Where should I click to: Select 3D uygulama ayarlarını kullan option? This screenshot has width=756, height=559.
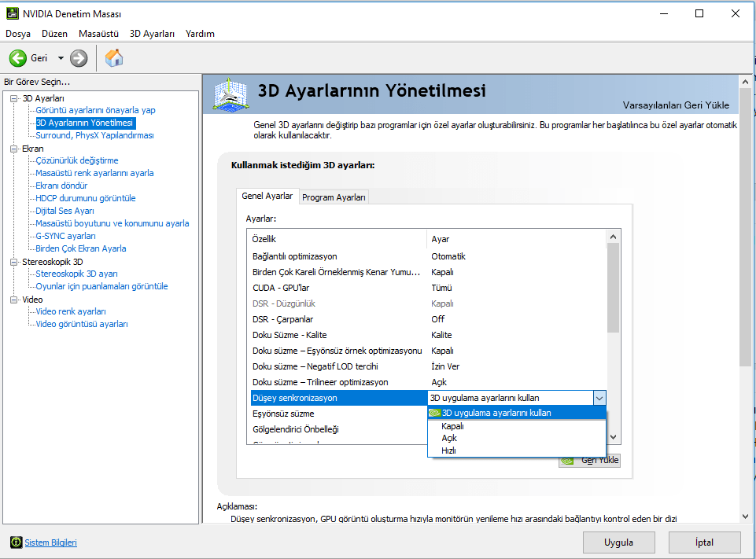tap(516, 413)
